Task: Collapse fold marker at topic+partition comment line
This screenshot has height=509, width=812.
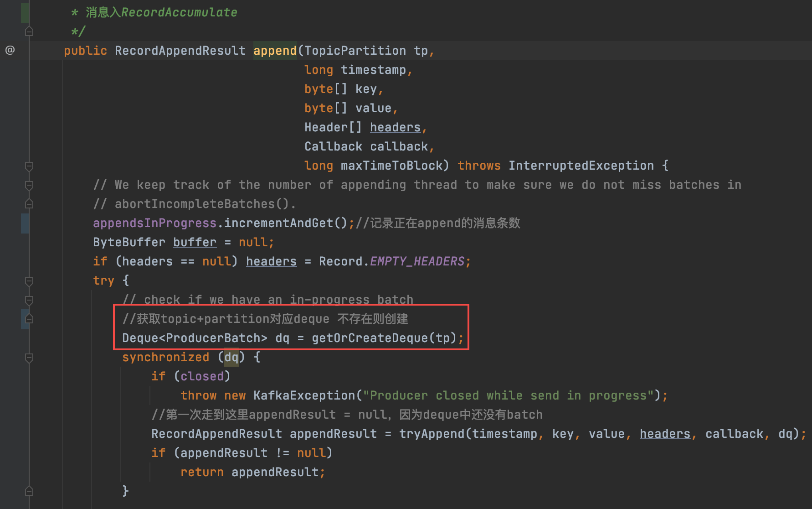Action: pyautogui.click(x=29, y=319)
